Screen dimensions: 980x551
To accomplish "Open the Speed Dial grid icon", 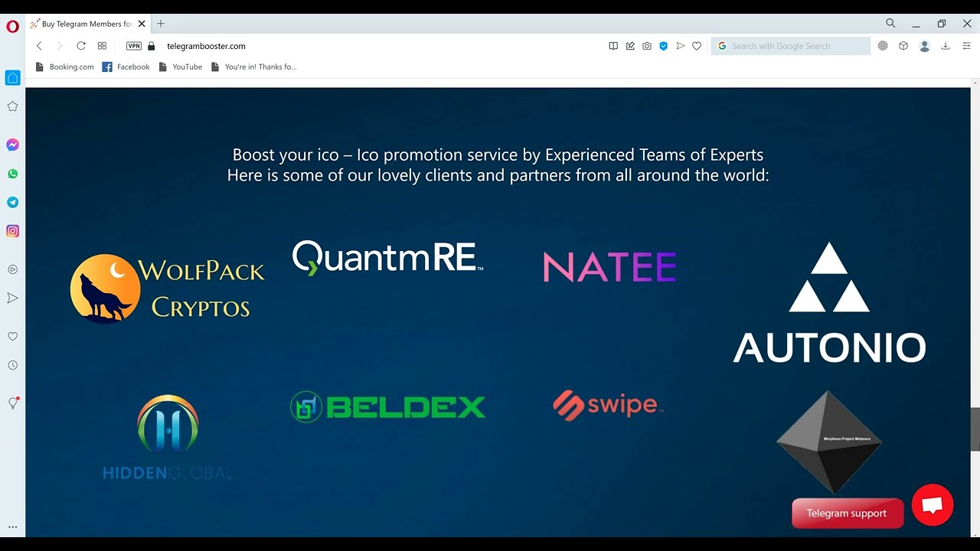I will 102,46.
